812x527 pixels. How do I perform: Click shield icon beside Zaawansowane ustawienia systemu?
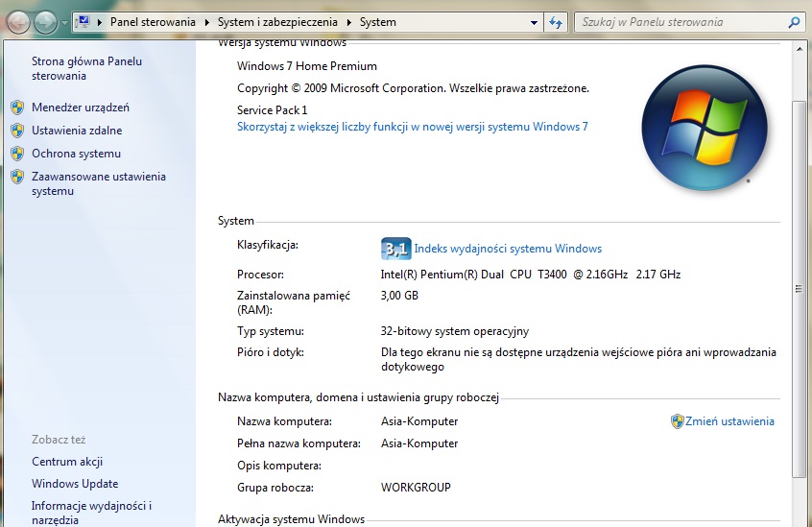click(17, 177)
